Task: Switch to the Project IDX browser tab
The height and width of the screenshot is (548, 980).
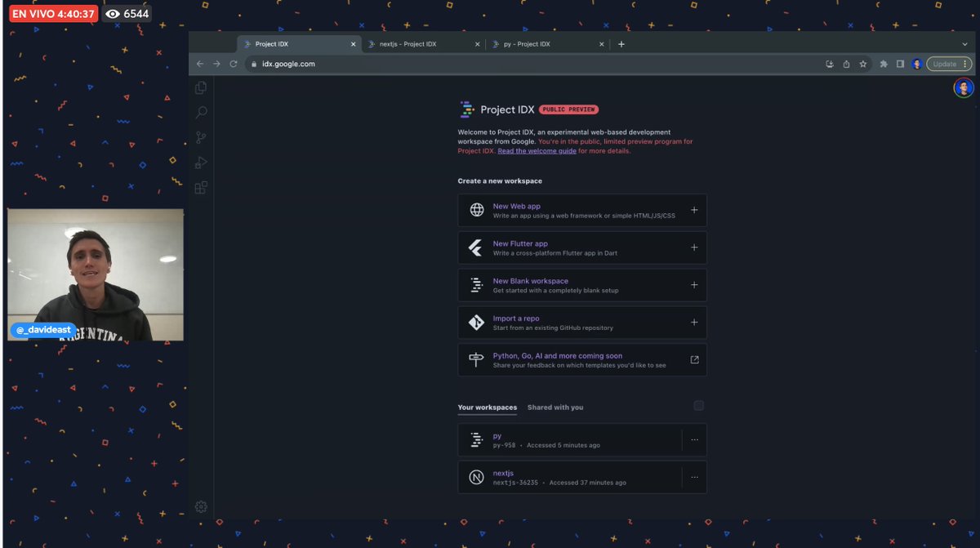Action: pyautogui.click(x=300, y=44)
